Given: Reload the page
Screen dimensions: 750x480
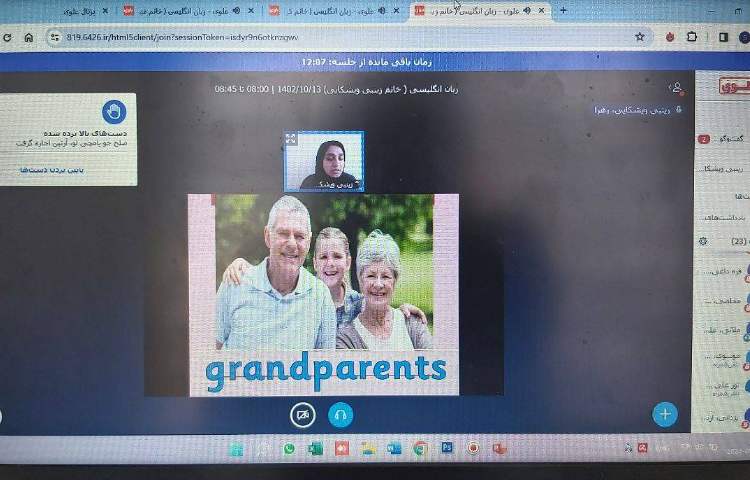Looking at the screenshot, I should 8,37.
